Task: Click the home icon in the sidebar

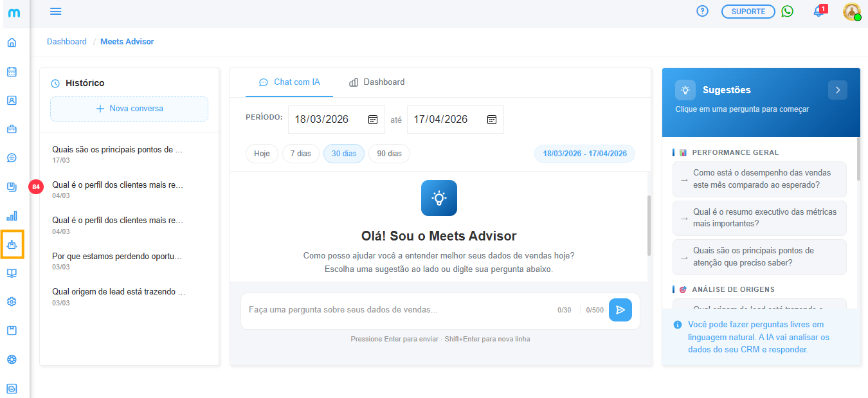Action: (12, 43)
